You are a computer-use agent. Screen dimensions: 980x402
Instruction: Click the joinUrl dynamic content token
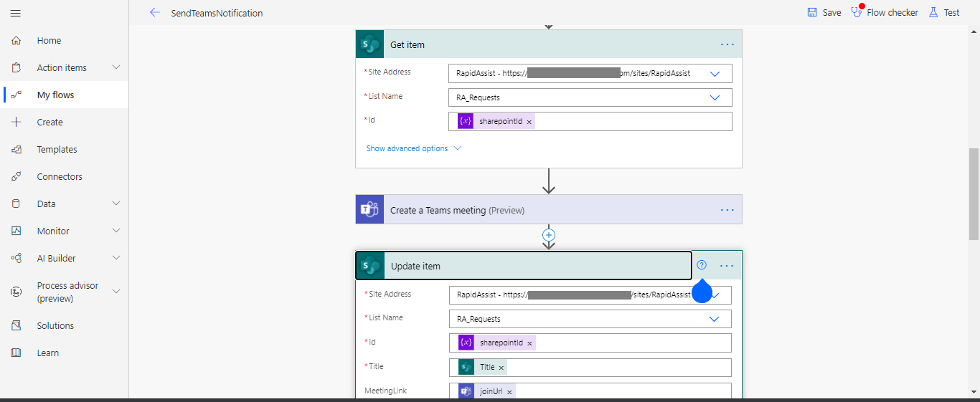pyautogui.click(x=487, y=392)
